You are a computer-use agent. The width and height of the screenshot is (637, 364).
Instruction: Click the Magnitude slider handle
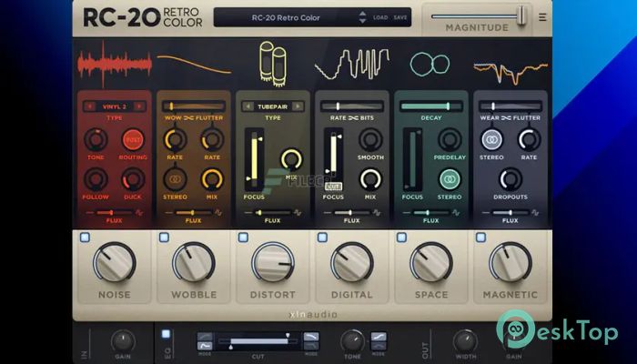(521, 16)
